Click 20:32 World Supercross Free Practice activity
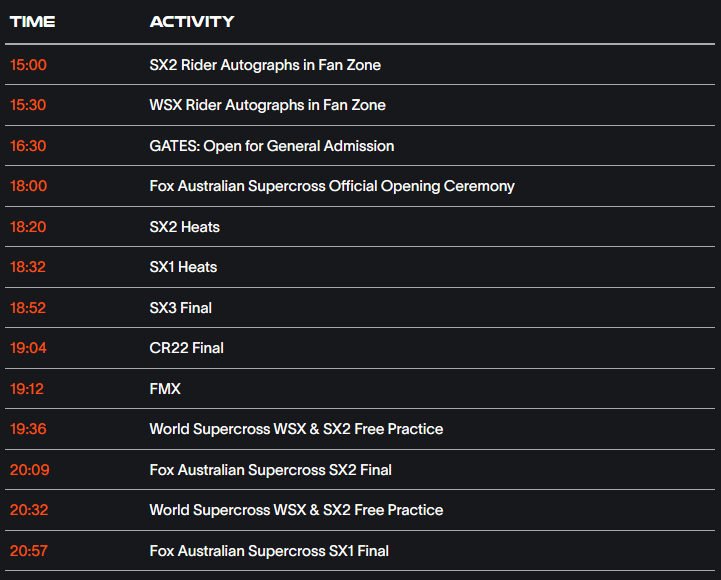The width and height of the screenshot is (721, 580). 296,510
